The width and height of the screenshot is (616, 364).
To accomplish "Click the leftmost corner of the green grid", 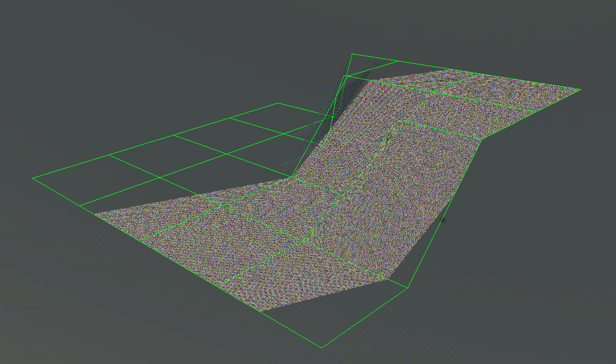I will point(33,178).
